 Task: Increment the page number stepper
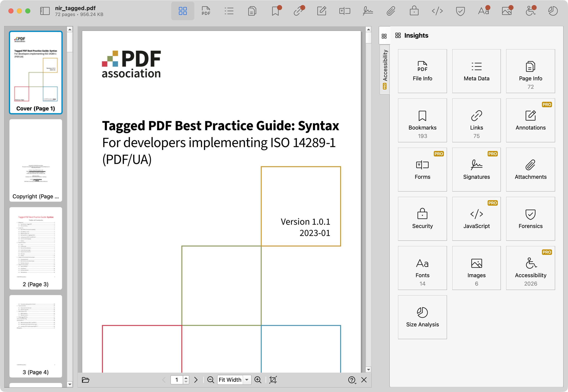point(186,378)
